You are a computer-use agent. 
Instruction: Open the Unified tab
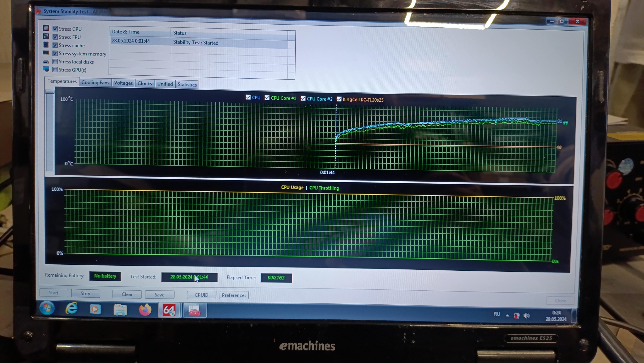[165, 84]
